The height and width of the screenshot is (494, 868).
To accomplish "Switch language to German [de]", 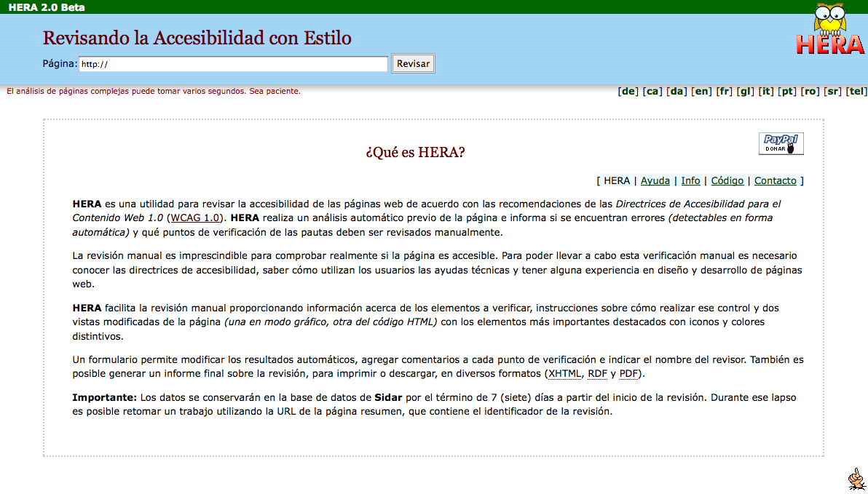I will [x=628, y=91].
